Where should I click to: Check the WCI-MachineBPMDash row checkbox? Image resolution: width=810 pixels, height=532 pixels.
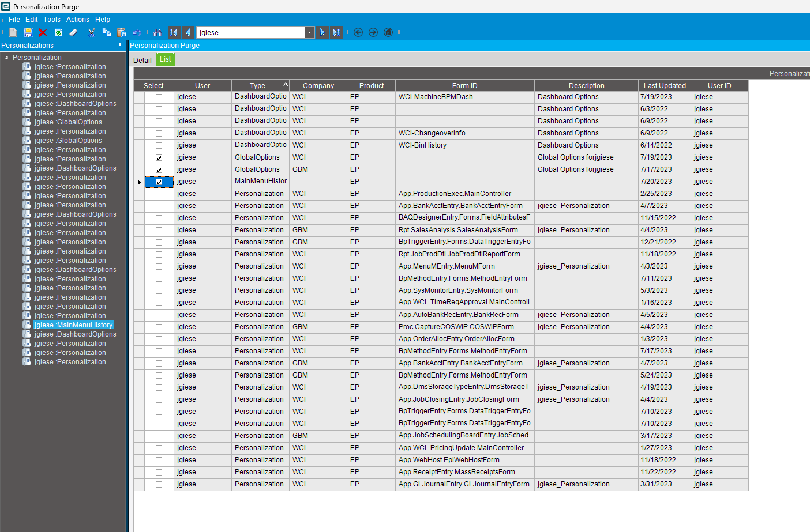[159, 97]
